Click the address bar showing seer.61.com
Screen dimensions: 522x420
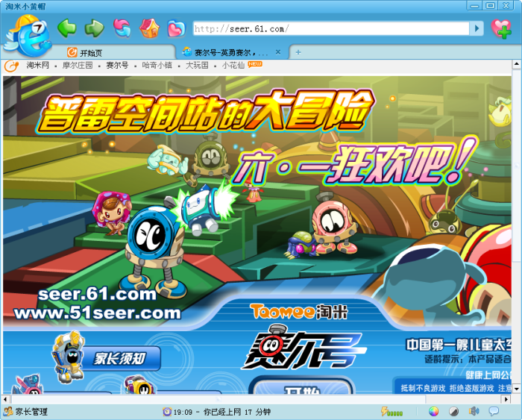[331, 28]
